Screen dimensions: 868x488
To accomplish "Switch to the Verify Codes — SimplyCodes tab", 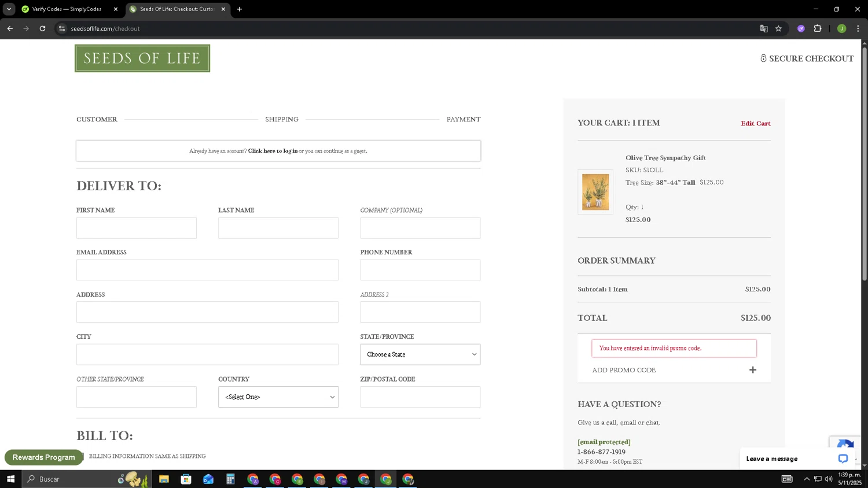I will coord(67,9).
